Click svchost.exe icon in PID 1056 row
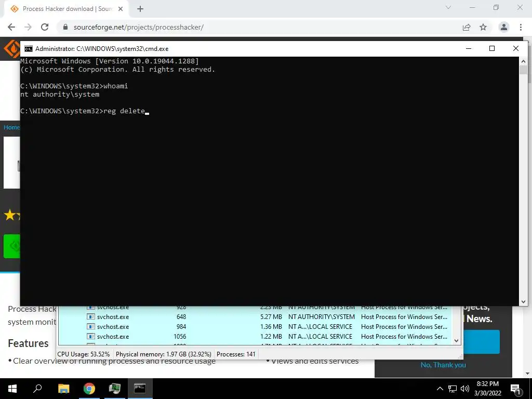 tap(90, 336)
